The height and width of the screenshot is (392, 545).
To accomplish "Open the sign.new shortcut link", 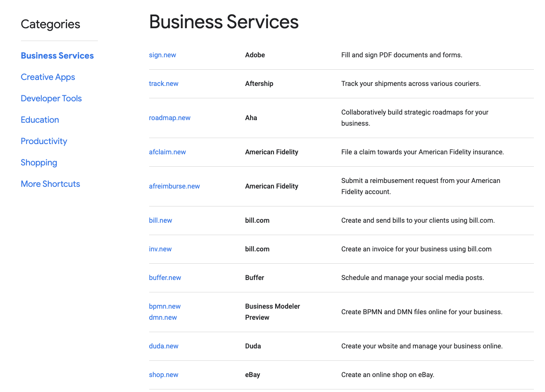I will coord(162,55).
